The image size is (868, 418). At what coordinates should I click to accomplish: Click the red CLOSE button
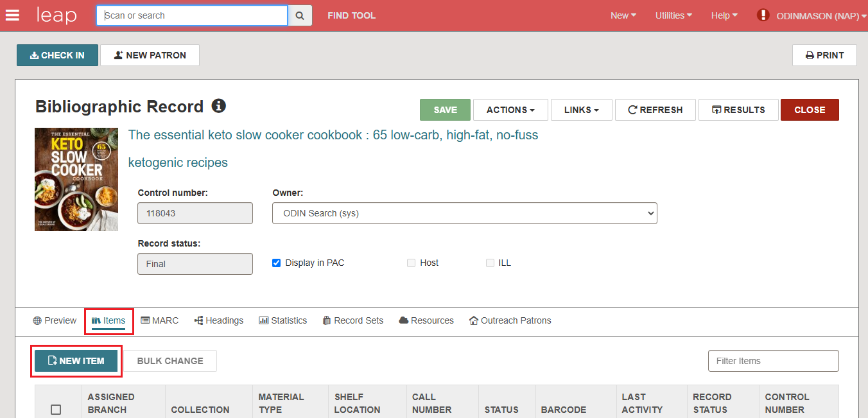[x=810, y=110]
